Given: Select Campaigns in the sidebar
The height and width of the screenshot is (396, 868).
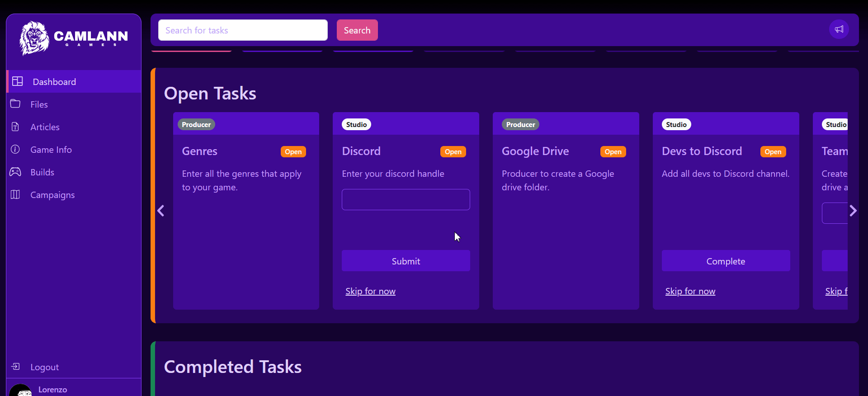Looking at the screenshot, I should pyautogui.click(x=74, y=194).
